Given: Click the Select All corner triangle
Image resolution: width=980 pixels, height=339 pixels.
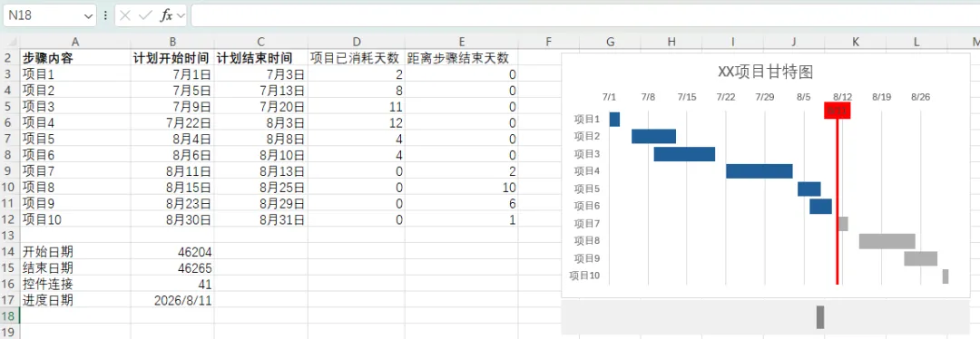Looking at the screenshot, I should pos(13,42).
